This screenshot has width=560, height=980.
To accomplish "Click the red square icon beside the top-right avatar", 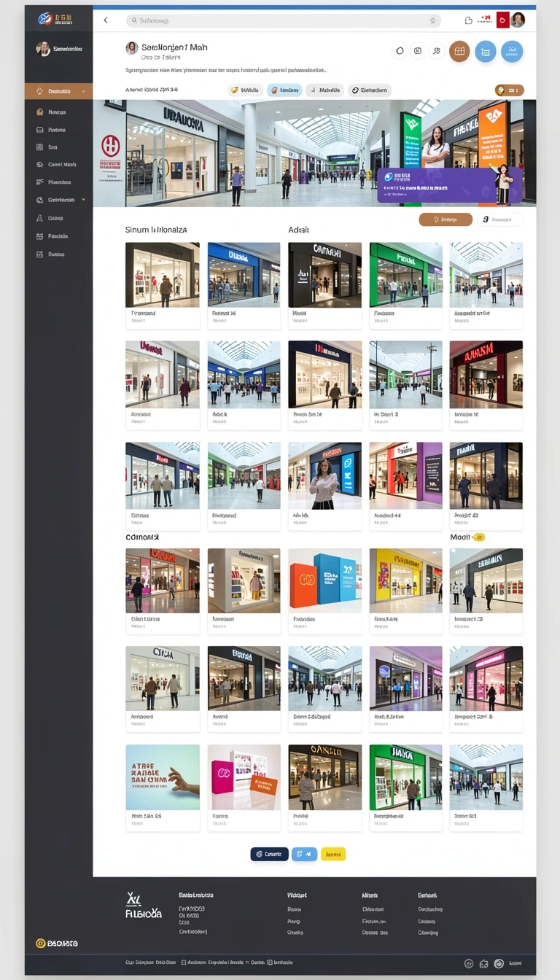I will 503,20.
